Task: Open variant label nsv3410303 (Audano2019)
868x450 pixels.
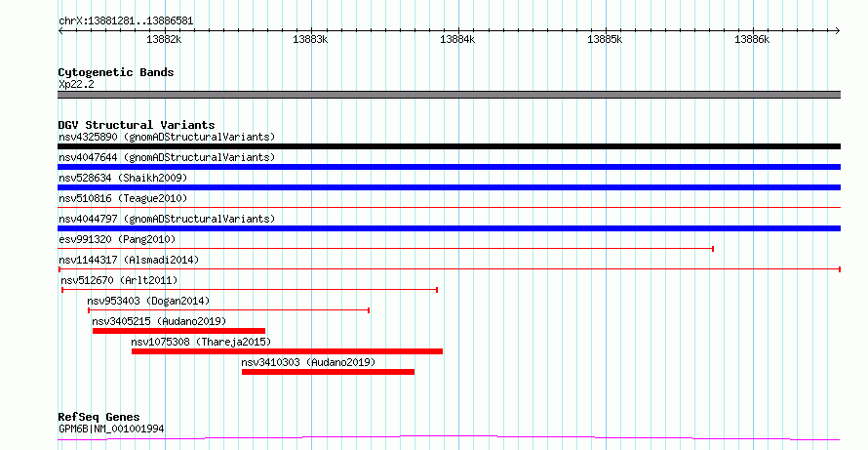Action: point(308,362)
